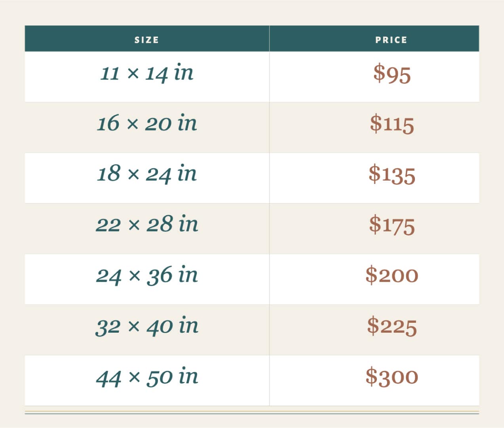Click the × symbol between 18 and 24

[134, 175]
